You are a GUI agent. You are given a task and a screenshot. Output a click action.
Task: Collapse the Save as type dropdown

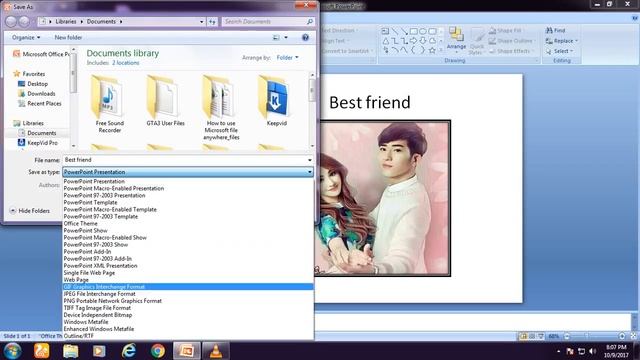[310, 172]
